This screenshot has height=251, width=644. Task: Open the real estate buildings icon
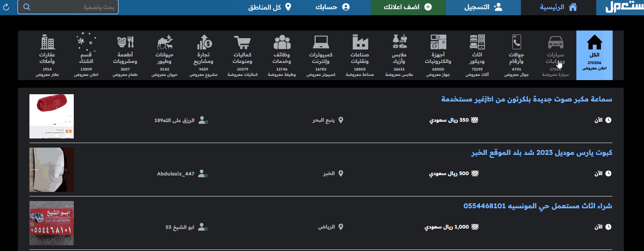coord(47,42)
